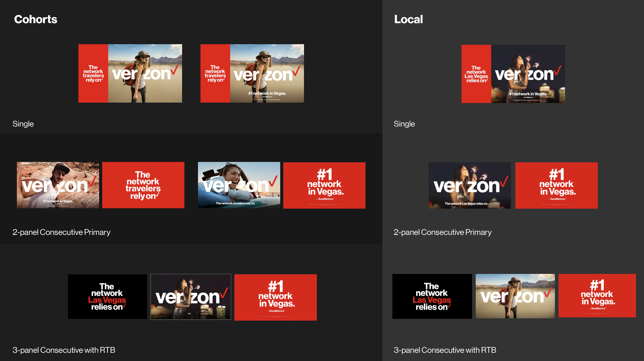Screen dimensions: 644x361
Task: Click the Cohorts section heading
Action: [x=35, y=19]
